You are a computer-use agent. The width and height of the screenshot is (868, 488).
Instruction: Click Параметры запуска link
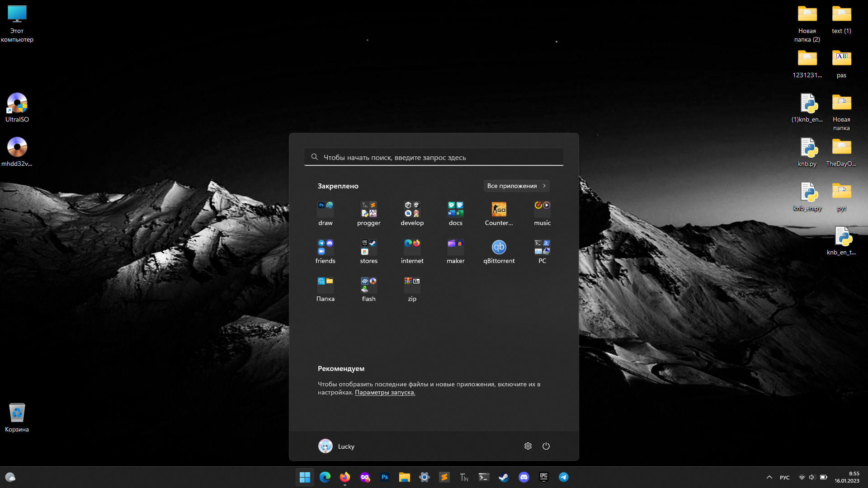pos(385,392)
